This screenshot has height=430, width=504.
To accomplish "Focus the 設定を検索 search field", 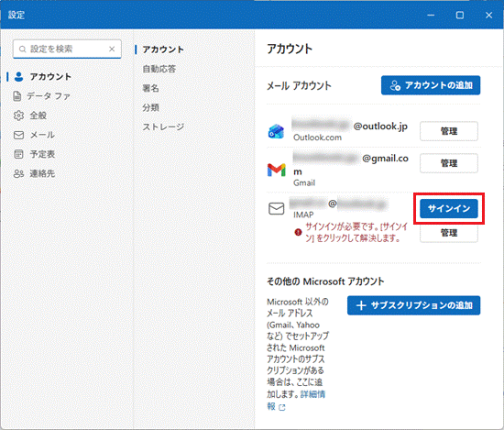I will [x=67, y=49].
